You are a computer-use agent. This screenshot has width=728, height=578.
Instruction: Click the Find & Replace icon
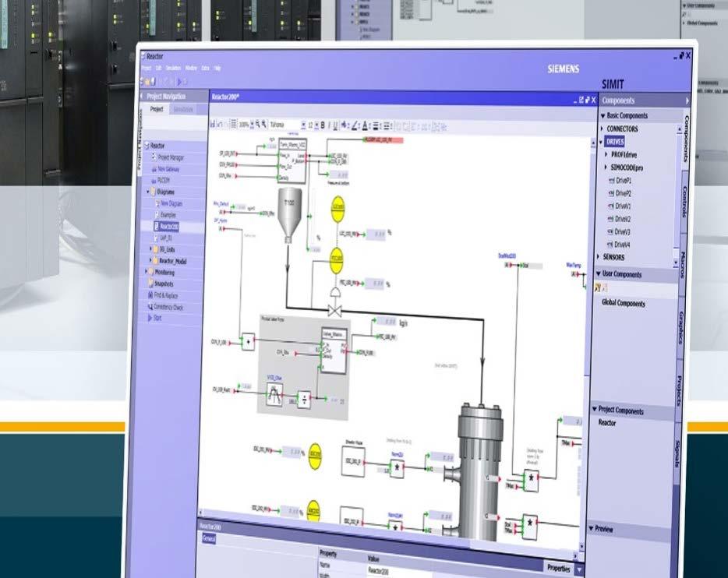pos(150,295)
